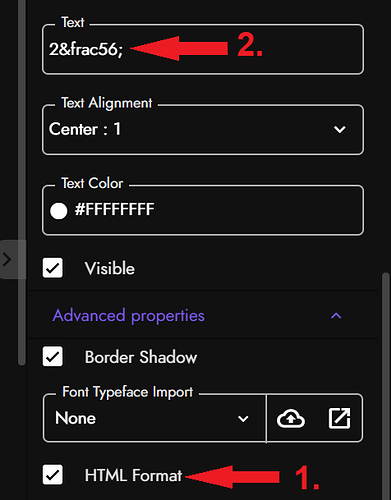391x500 pixels.
Task: Click the #FFFFFFFF color hex field
Action: pos(203,210)
